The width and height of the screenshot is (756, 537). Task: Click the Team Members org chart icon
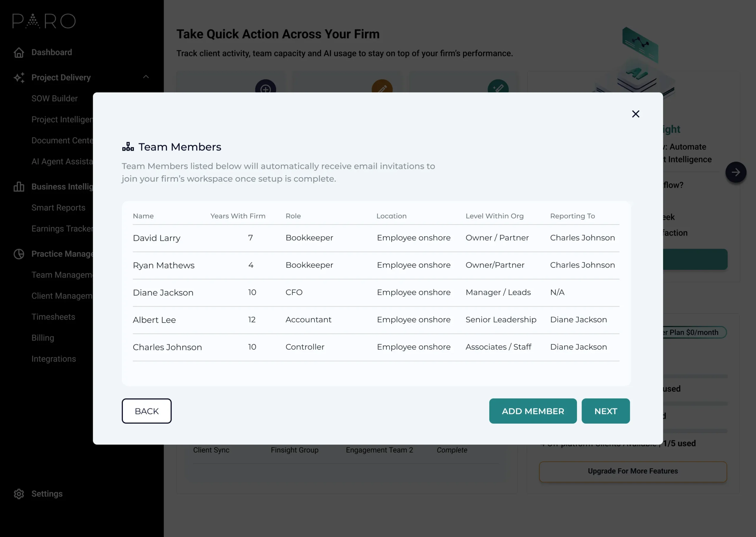click(128, 147)
